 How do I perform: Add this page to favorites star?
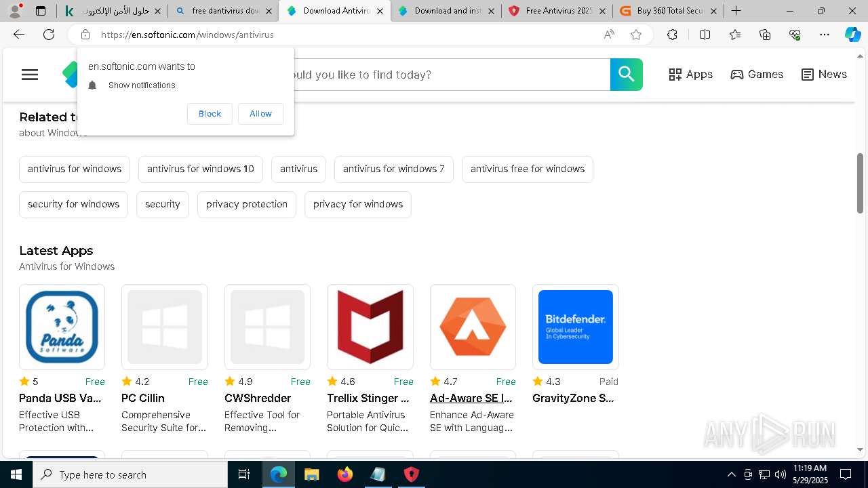[x=636, y=35]
